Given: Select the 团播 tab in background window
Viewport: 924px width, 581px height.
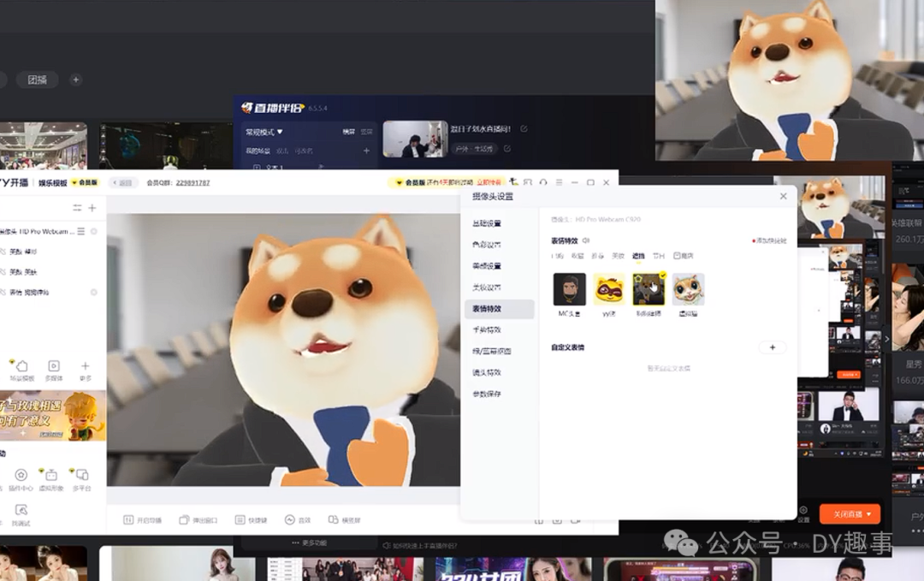Looking at the screenshot, I should click(37, 80).
